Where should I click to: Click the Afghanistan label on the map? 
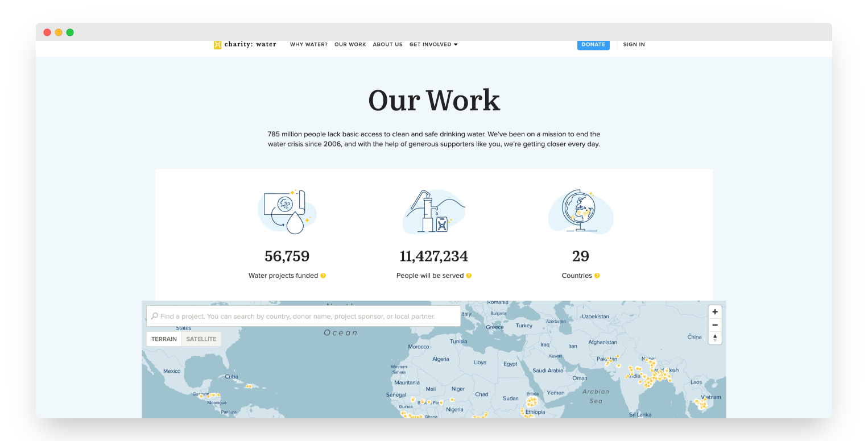tap(602, 342)
